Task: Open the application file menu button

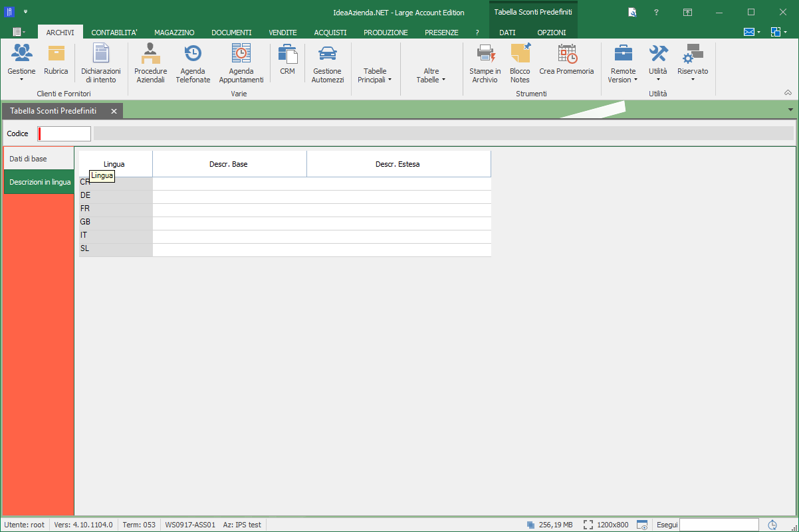Action: (19, 32)
